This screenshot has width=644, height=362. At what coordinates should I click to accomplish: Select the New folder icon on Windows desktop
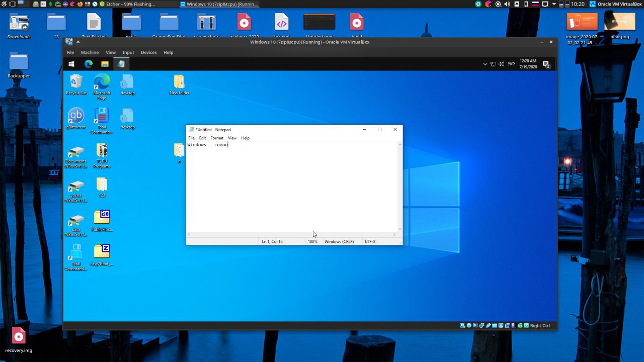[179, 84]
